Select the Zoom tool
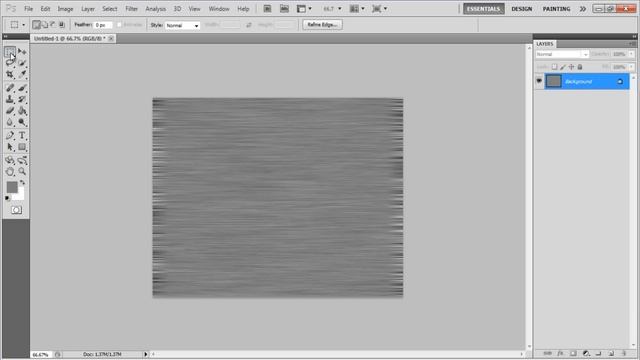 (x=22, y=171)
